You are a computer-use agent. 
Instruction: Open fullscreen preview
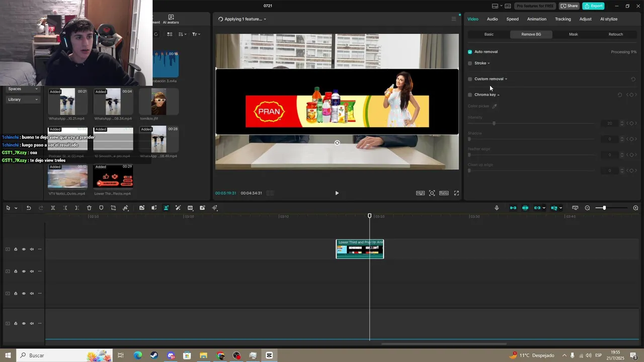point(456,193)
